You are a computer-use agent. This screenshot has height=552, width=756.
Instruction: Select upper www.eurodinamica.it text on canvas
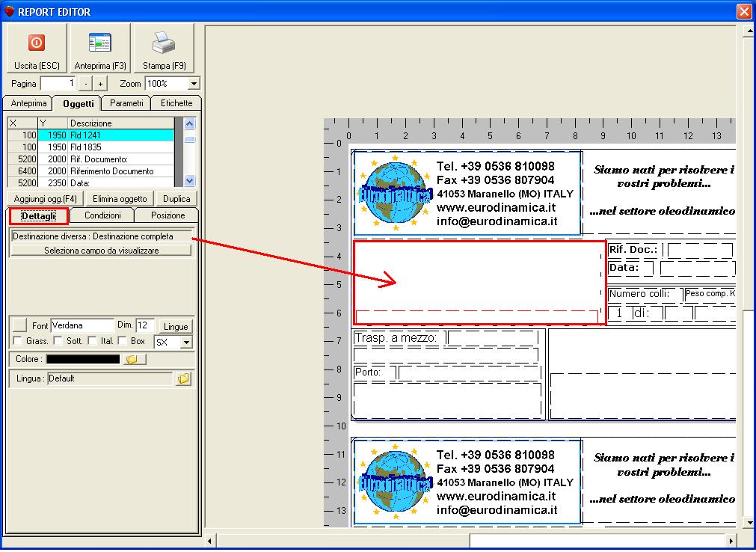[496, 208]
